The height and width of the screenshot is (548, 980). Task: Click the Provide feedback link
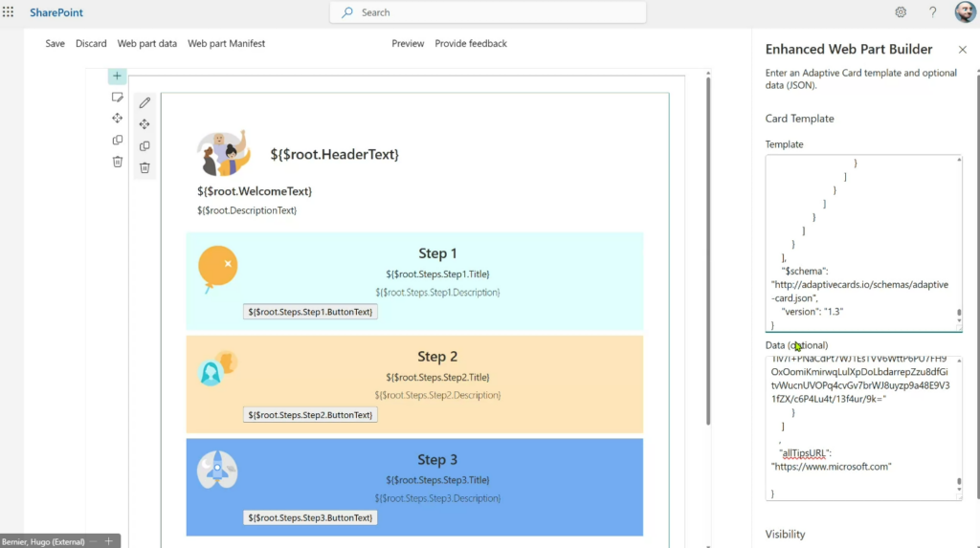pos(471,44)
